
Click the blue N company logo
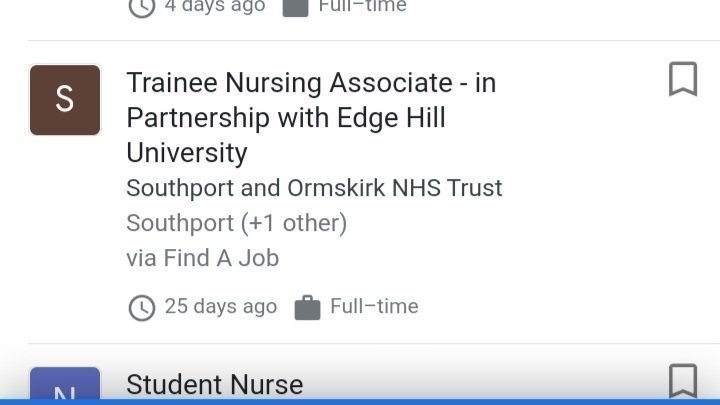pos(65,384)
